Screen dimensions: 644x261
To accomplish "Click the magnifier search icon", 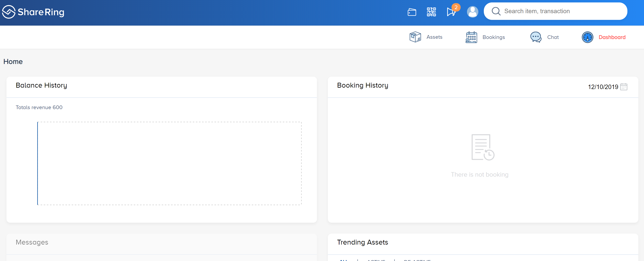I will click(x=496, y=11).
